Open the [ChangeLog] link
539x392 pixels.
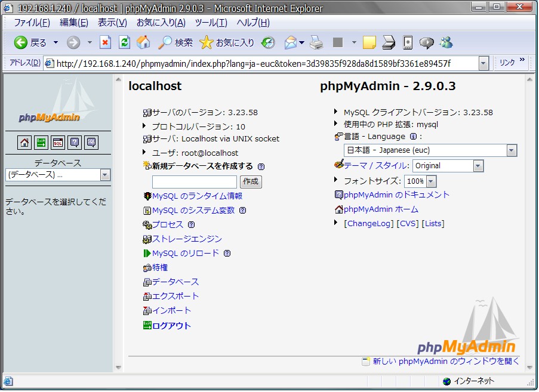pyautogui.click(x=369, y=224)
